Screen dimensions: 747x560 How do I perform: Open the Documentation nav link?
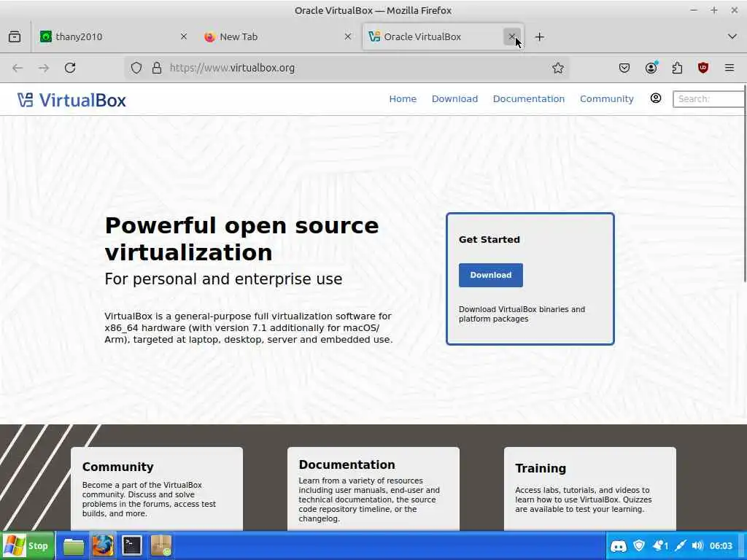point(528,98)
